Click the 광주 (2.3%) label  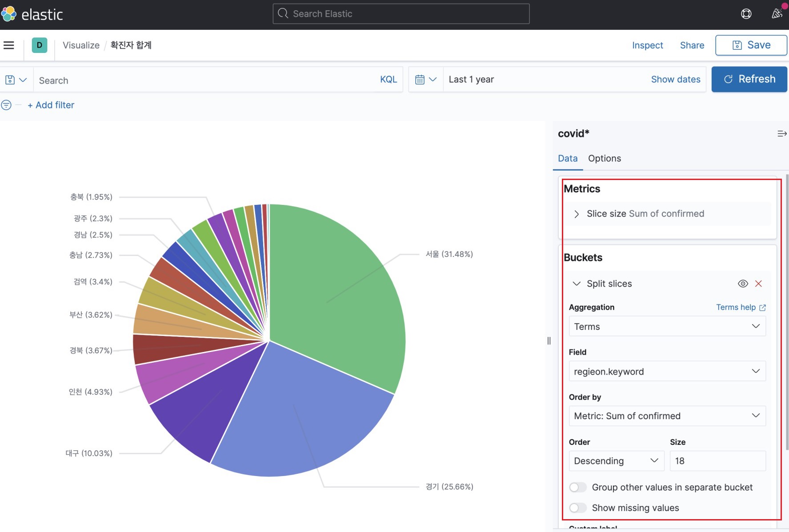(93, 218)
